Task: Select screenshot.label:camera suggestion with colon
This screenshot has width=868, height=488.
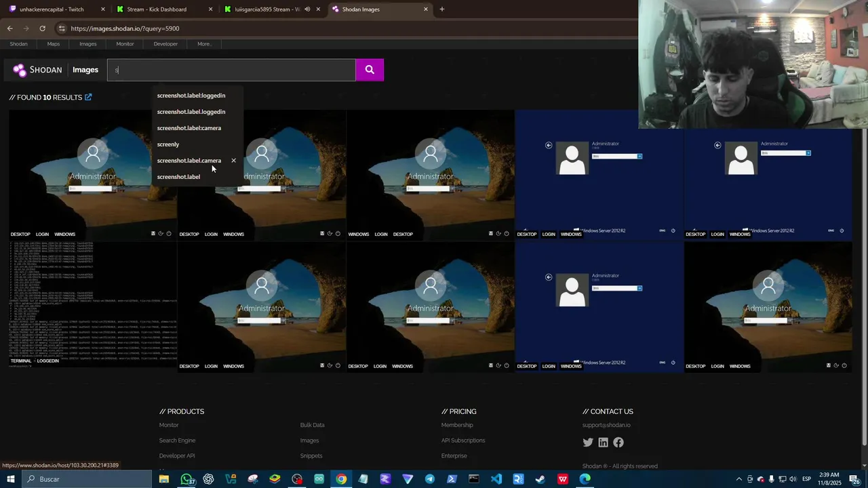Action: pos(189,128)
